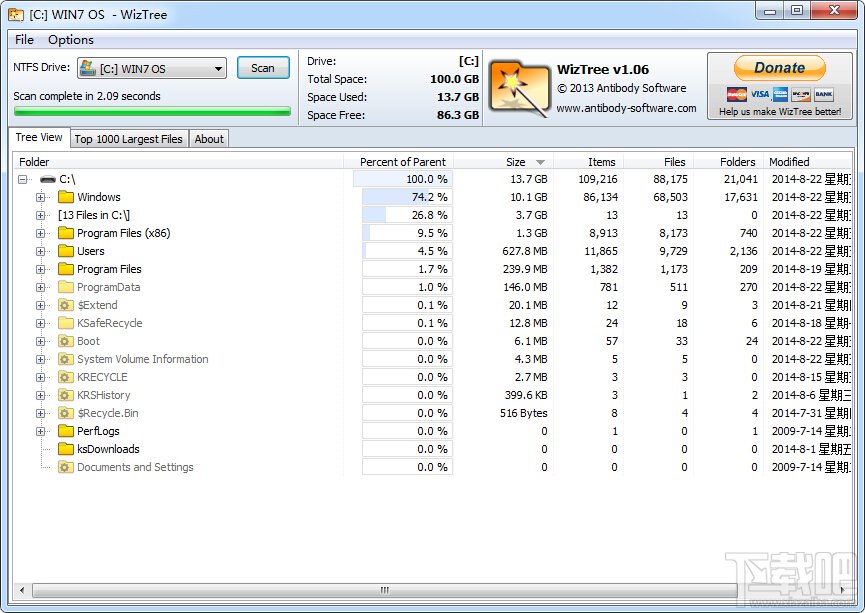Click the KSafeRecycle folder icon

click(66, 323)
